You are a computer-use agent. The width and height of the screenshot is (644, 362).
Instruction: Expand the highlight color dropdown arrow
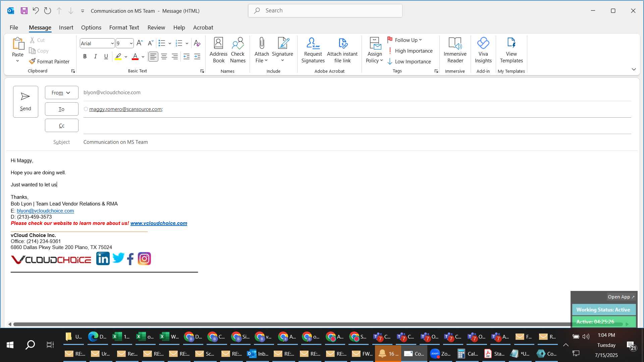pyautogui.click(x=126, y=57)
